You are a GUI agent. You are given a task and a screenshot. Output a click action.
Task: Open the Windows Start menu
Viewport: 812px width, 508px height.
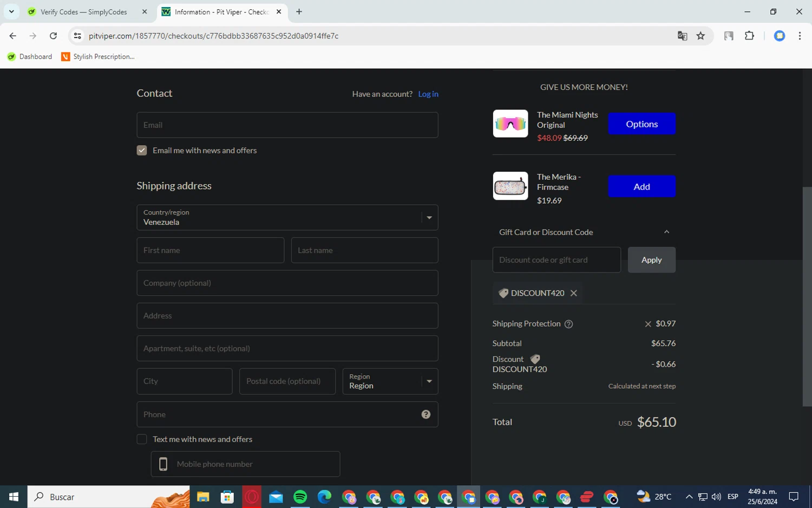[x=14, y=497]
